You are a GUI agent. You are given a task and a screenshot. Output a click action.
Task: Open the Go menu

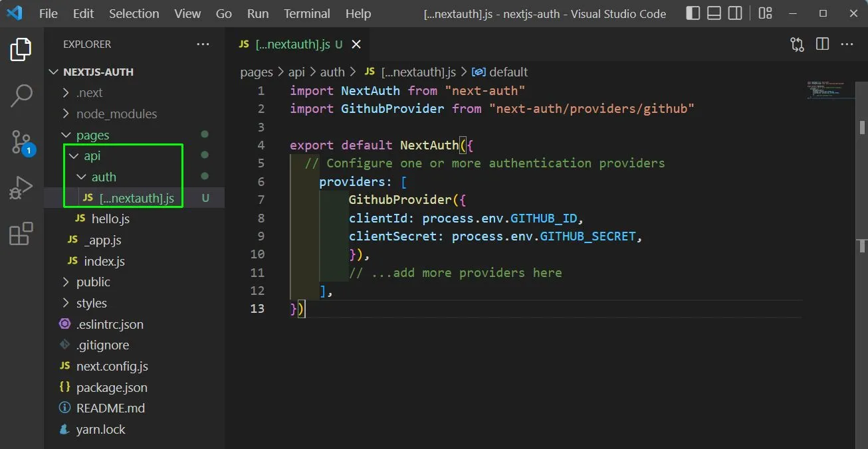224,13
